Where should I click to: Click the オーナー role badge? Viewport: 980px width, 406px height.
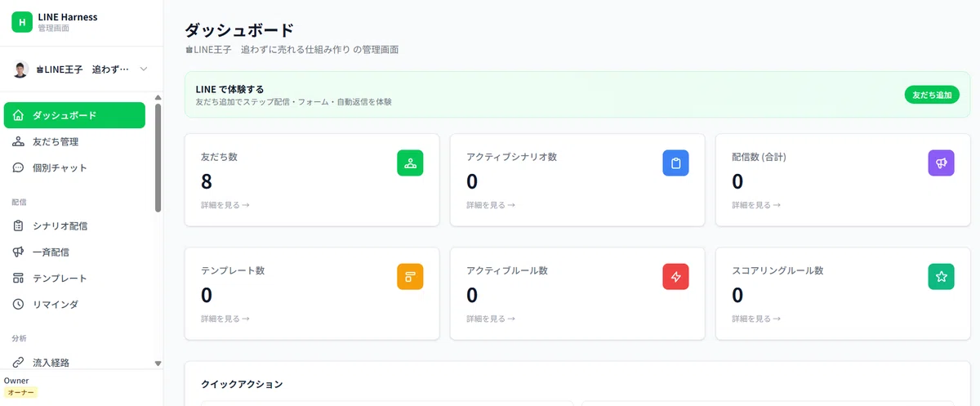pyautogui.click(x=21, y=392)
